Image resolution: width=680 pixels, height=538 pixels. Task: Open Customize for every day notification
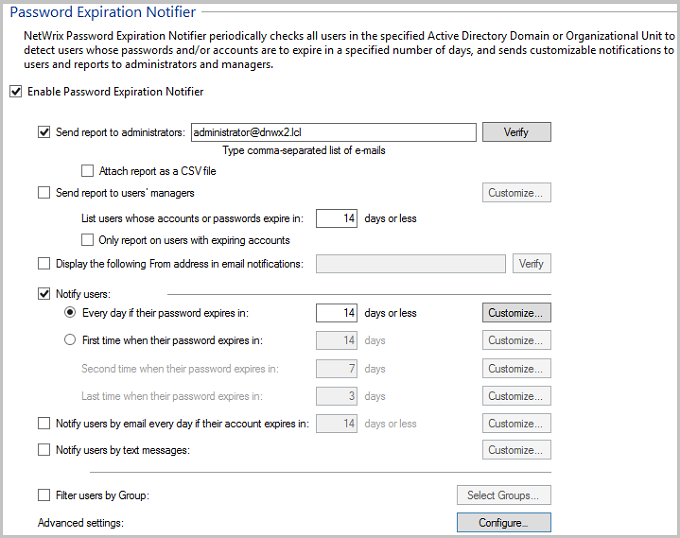(x=517, y=313)
